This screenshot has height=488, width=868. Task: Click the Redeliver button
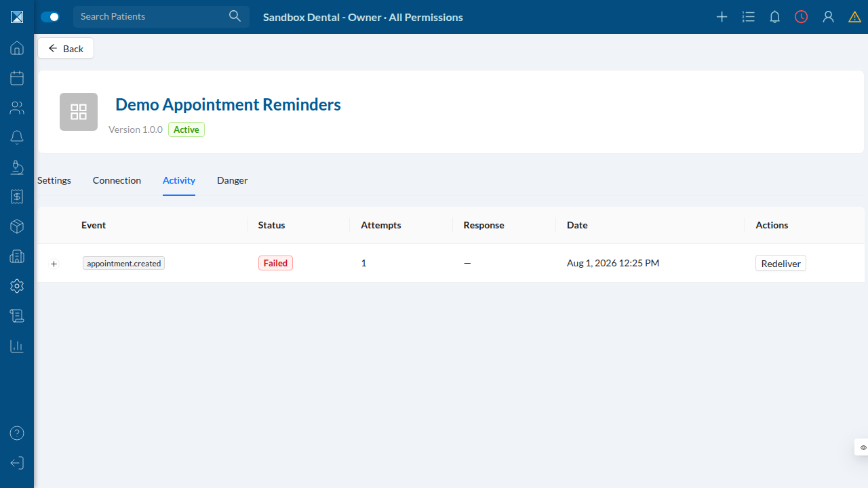click(x=781, y=263)
